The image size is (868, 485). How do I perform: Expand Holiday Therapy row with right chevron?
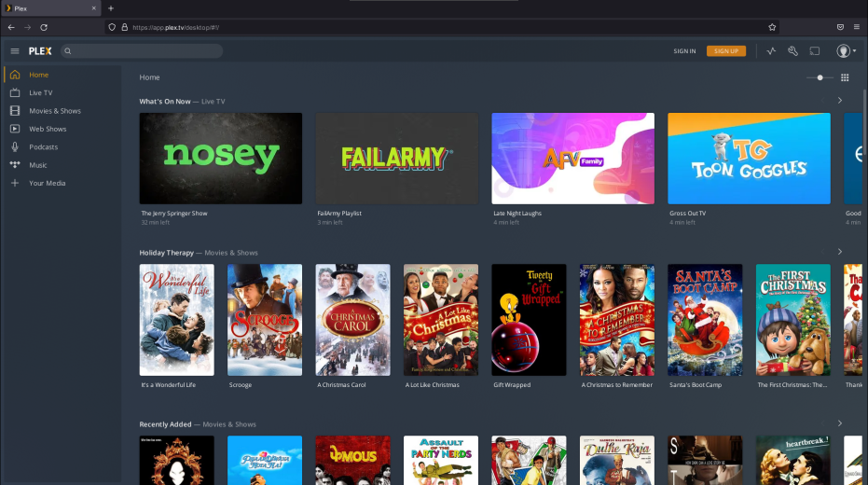[x=840, y=252]
